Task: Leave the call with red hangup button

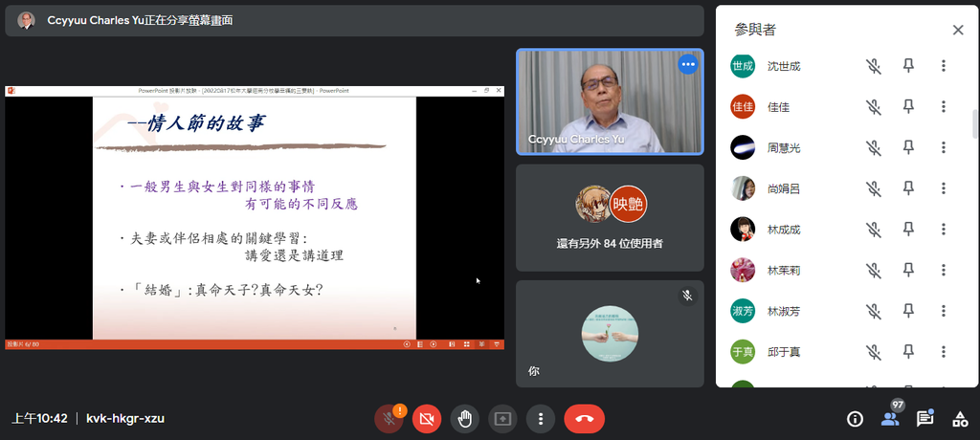Action: pyautogui.click(x=585, y=419)
